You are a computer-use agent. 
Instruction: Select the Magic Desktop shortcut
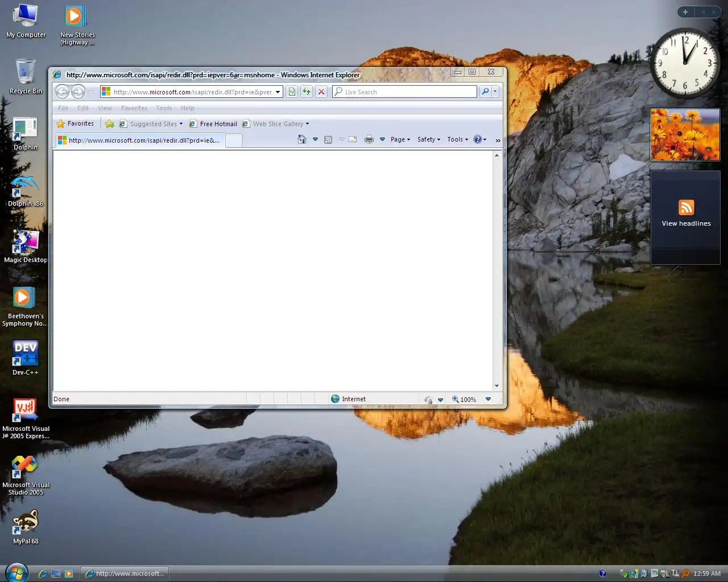pos(26,246)
